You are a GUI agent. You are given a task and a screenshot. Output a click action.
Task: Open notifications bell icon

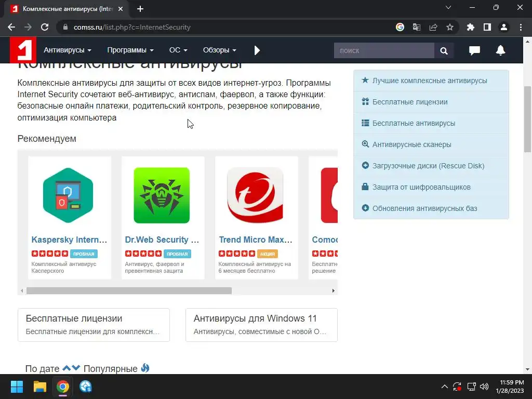[x=500, y=50]
